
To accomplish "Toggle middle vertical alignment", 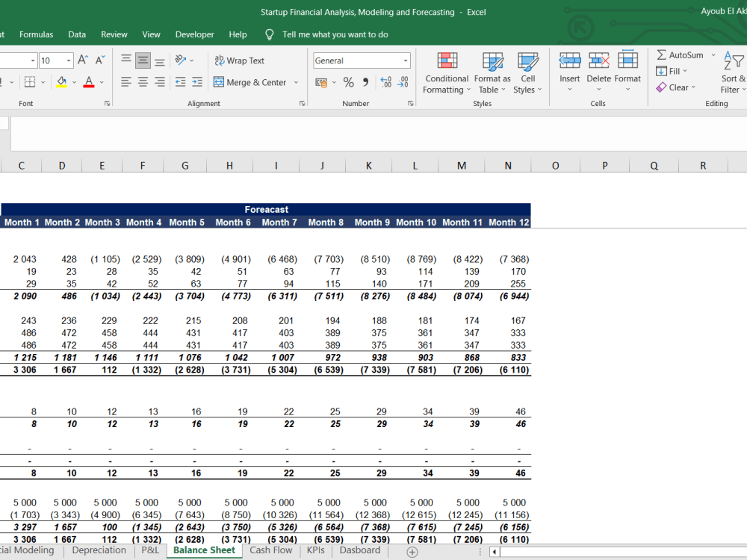I will (x=143, y=60).
